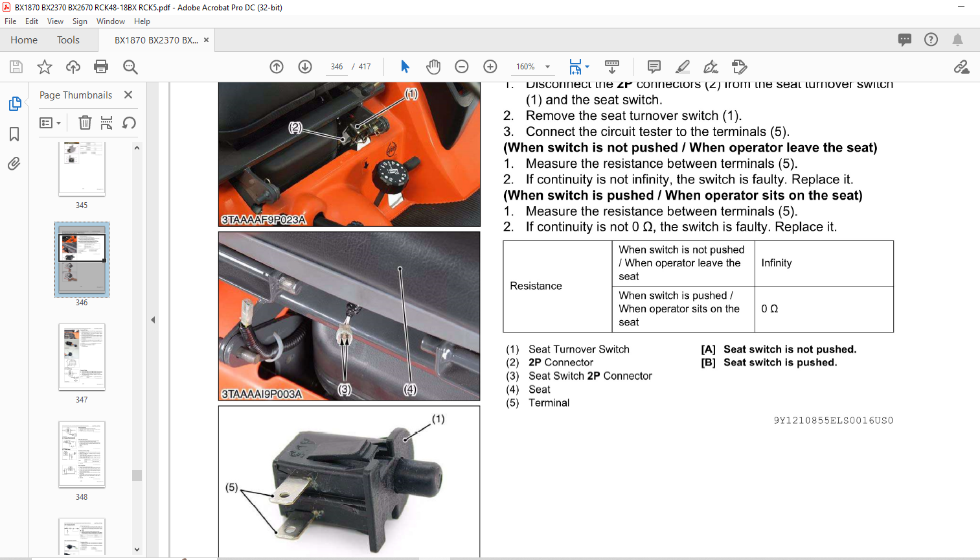Go to previous page arrow
This screenshot has height=560, width=980.
click(x=277, y=67)
